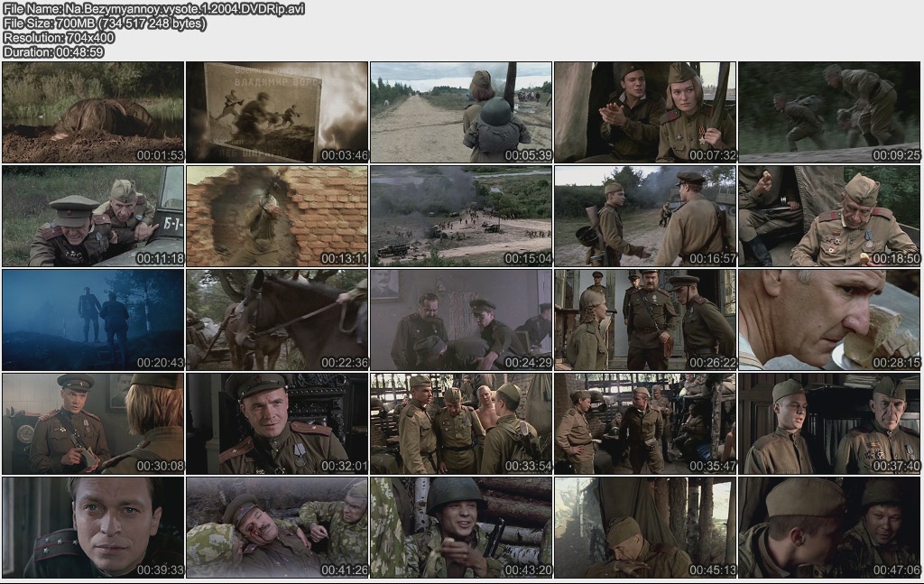The width and height of the screenshot is (924, 584).
Task: Pick the helmeted soldier frame 00:43:20
Action: (x=461, y=527)
